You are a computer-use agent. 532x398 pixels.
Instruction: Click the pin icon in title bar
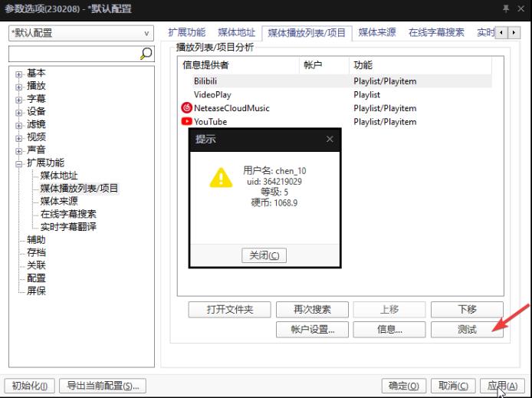[x=506, y=8]
